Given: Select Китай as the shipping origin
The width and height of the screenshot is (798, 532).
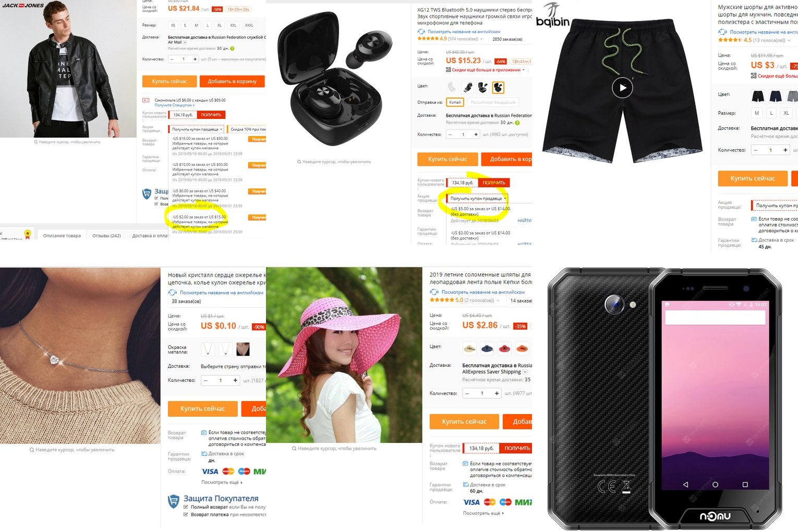Looking at the screenshot, I should click(455, 102).
